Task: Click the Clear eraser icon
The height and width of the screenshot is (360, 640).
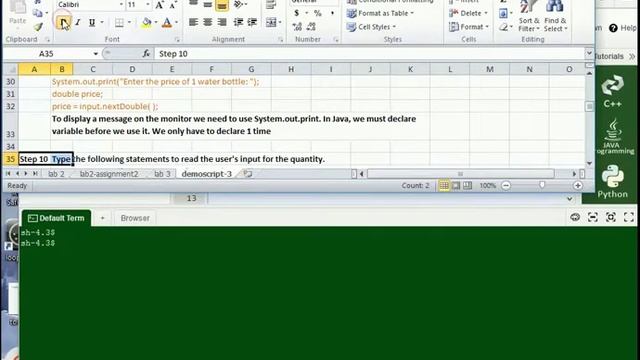Action: click(504, 27)
